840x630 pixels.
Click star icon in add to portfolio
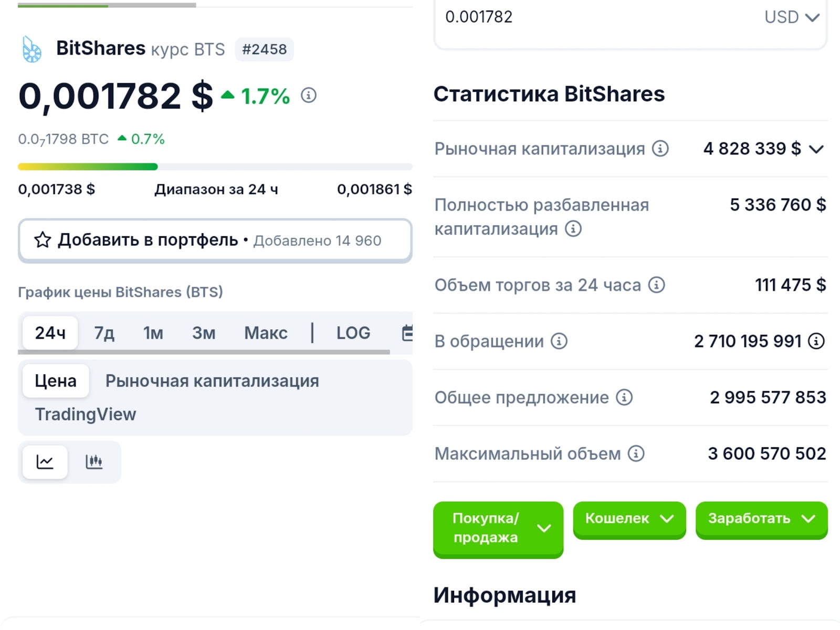tap(43, 240)
